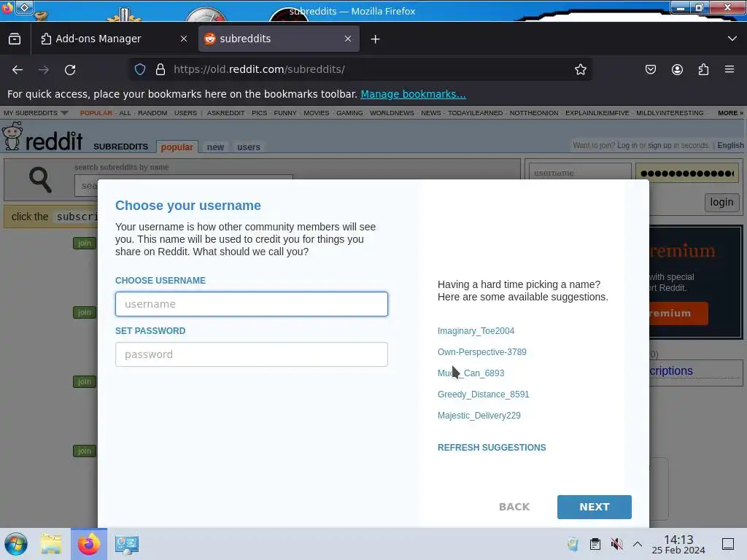Click the Firefox View icon in tab bar
Image resolution: width=747 pixels, height=560 pixels.
(15, 39)
